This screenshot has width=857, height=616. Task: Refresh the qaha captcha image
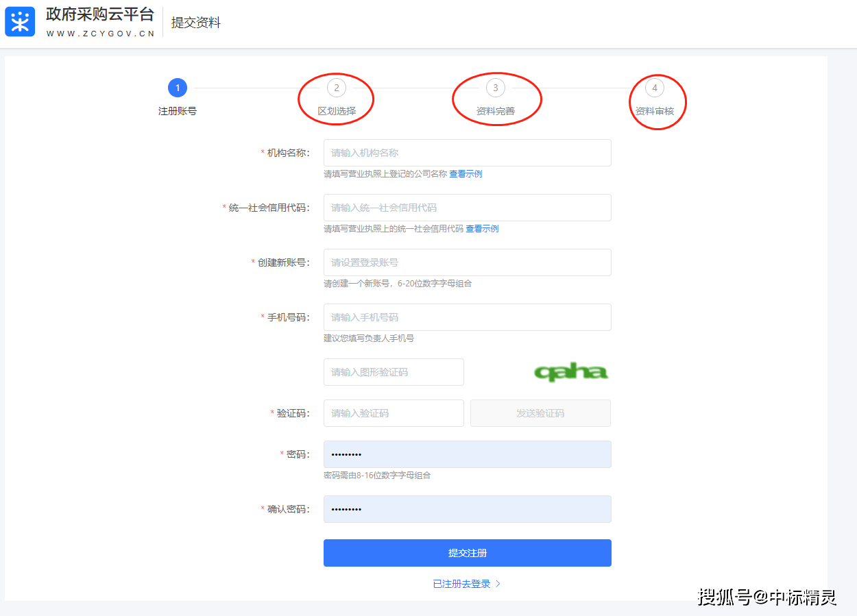pos(571,372)
